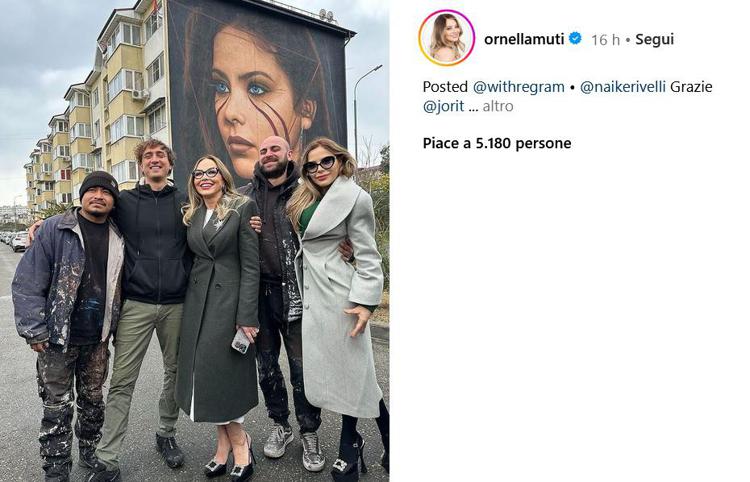
Task: Click the man wearing the black beanie
Action: pos(69,325)
